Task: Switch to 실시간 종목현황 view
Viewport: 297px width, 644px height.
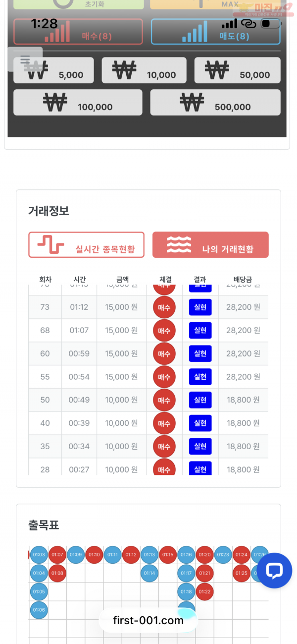Action: (86, 244)
